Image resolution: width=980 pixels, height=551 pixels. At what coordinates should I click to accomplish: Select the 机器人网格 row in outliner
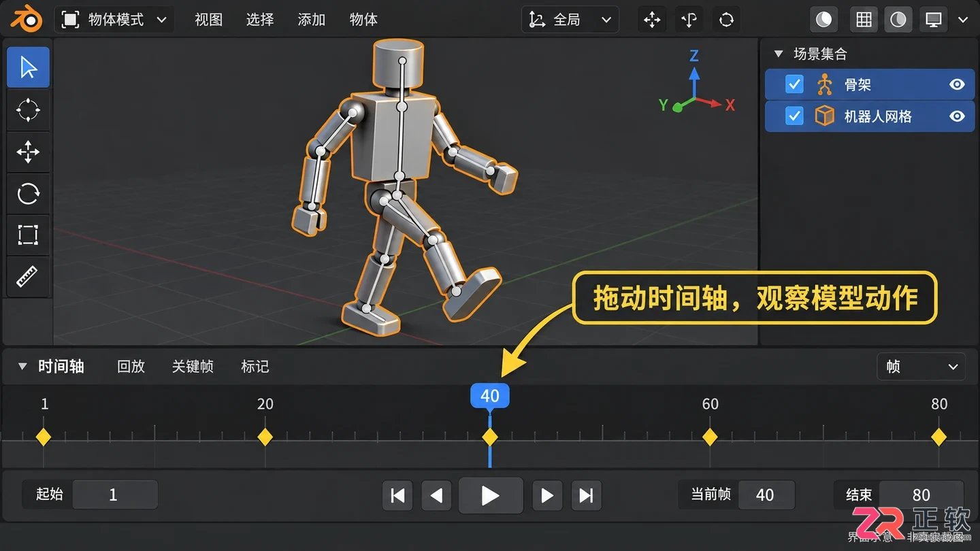coord(870,116)
